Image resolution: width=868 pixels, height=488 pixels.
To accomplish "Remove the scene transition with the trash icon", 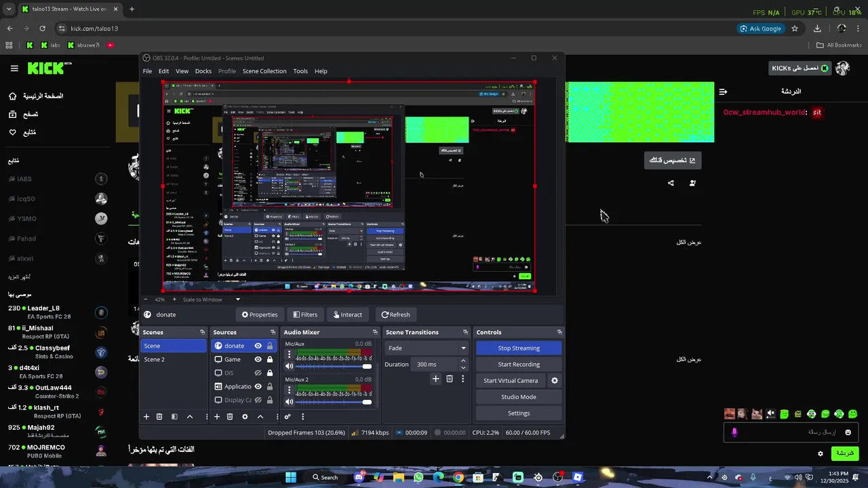I will [450, 379].
